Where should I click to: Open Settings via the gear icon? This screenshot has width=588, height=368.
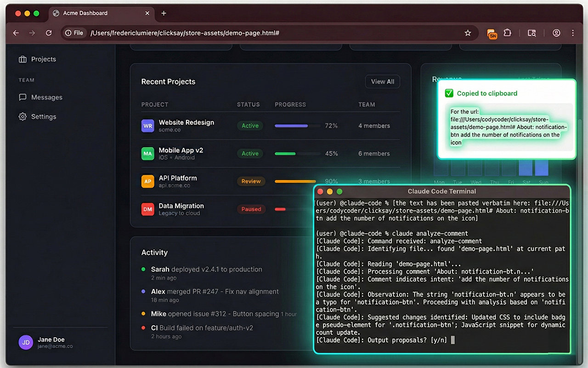click(x=23, y=116)
